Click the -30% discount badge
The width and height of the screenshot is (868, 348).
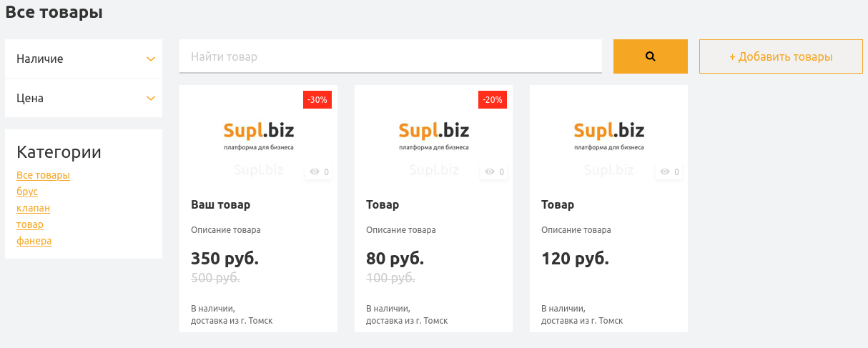pos(317,100)
